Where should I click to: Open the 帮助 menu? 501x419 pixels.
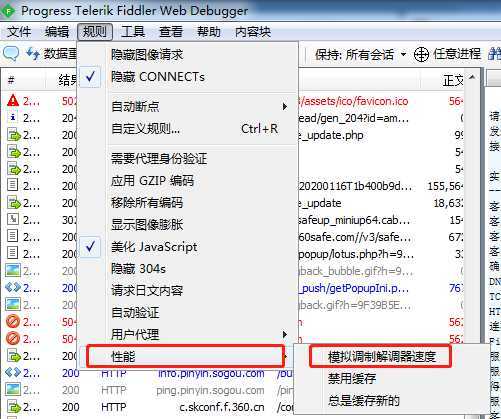209,32
